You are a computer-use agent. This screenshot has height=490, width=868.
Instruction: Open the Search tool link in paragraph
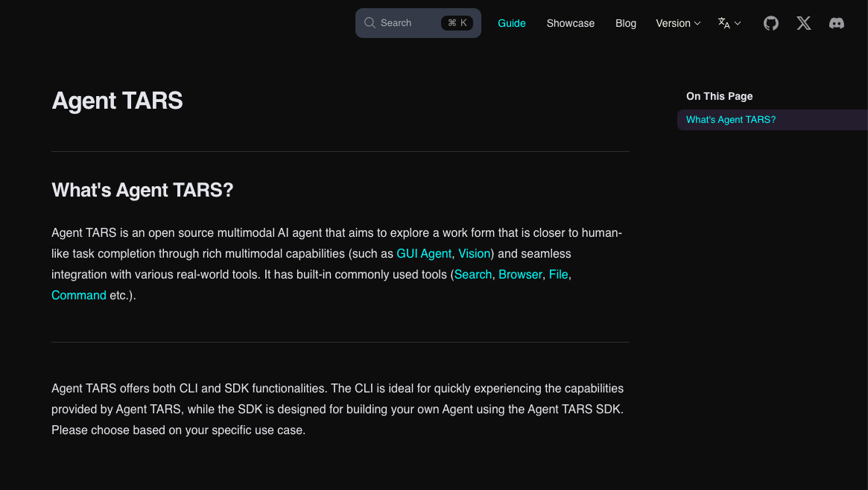(x=473, y=275)
